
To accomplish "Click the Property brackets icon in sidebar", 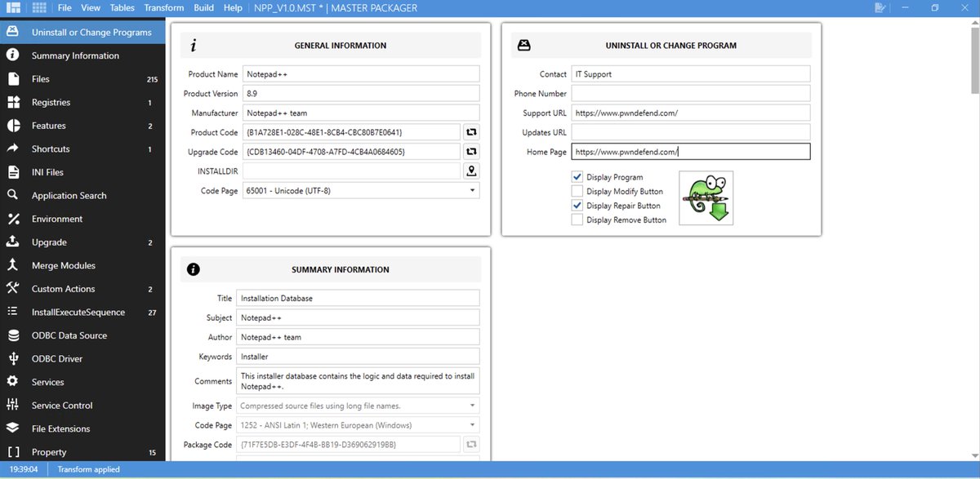I will pyautogui.click(x=13, y=452).
